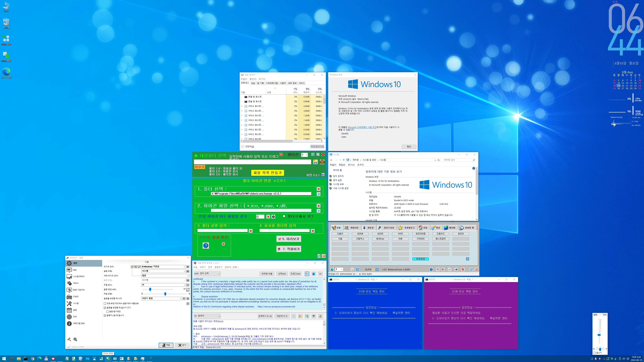
Task: Switch to 시작프로그램 tab in Task Manager
Action: click(272, 83)
